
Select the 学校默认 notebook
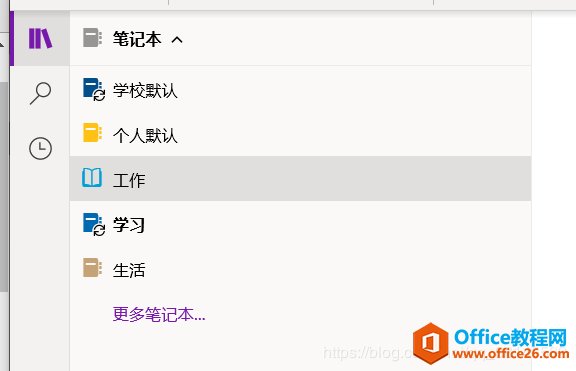coord(300,89)
